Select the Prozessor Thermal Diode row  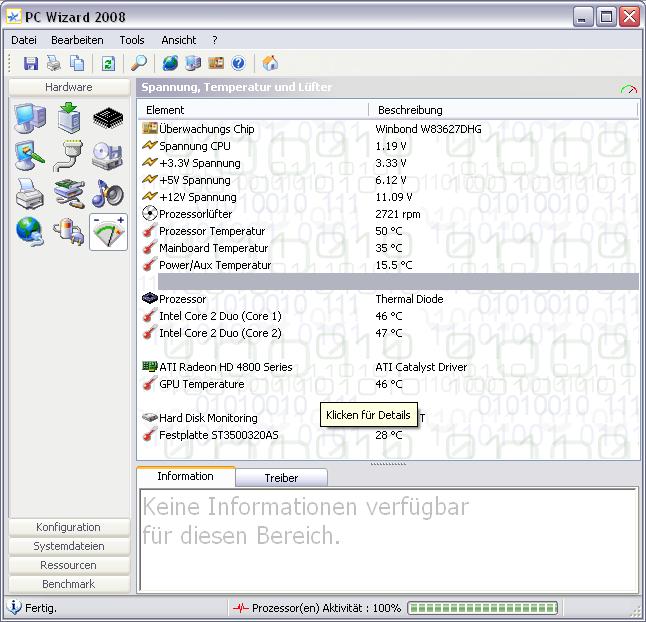389,299
